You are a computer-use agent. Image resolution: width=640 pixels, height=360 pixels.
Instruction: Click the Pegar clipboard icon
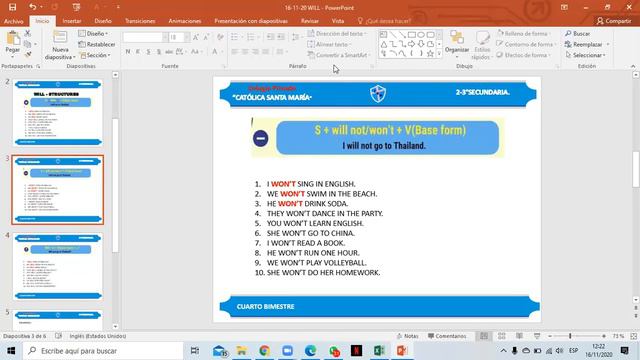tap(13, 39)
